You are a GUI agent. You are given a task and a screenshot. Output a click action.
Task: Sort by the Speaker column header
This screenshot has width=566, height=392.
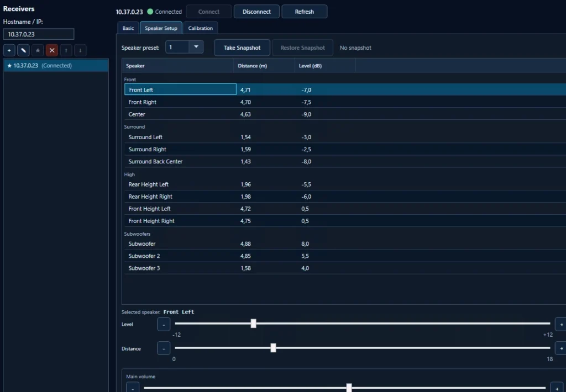177,66
